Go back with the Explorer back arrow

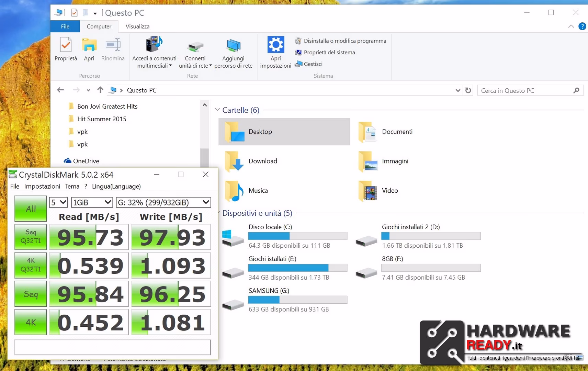[60, 90]
